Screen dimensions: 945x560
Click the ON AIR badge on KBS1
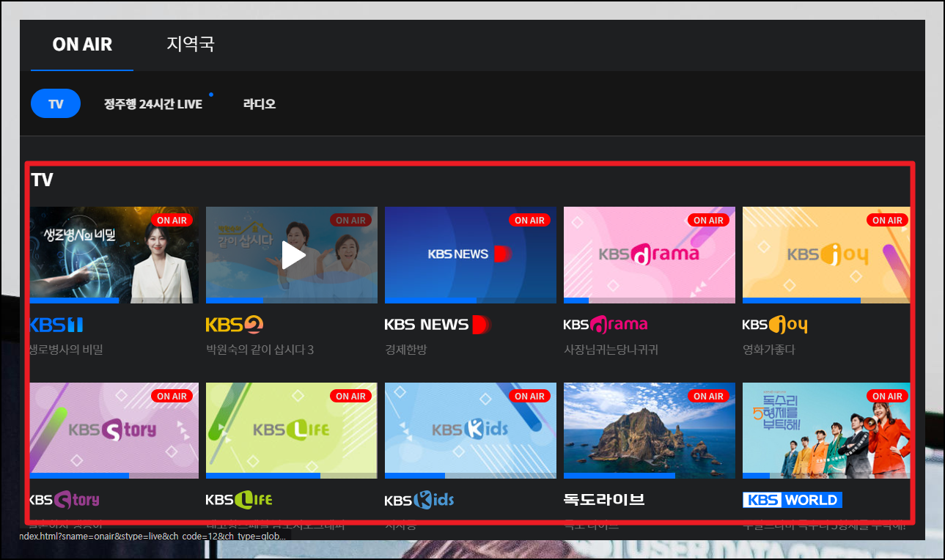tap(172, 220)
